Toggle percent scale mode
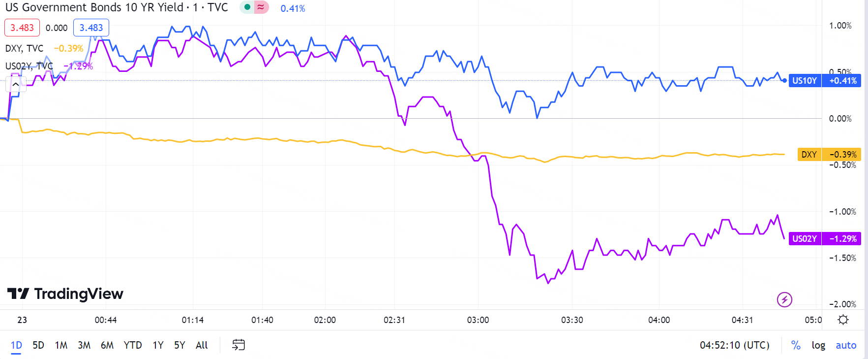 coord(796,345)
